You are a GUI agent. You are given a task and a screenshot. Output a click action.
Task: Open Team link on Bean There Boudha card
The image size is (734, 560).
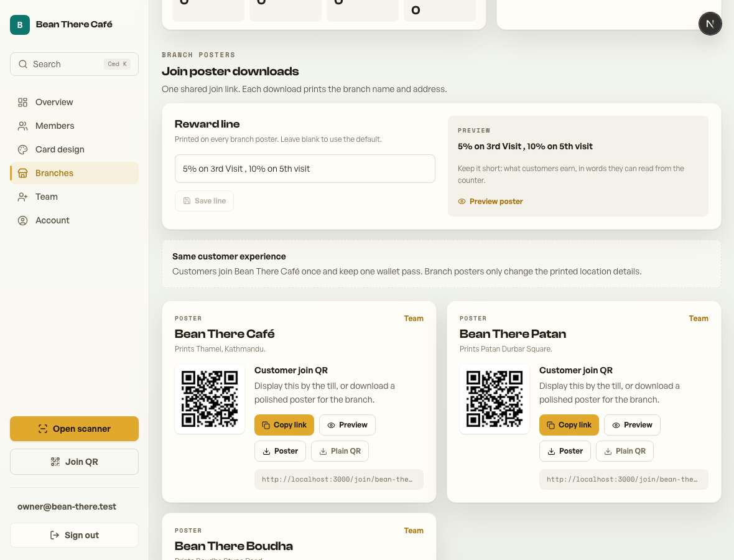pyautogui.click(x=414, y=531)
